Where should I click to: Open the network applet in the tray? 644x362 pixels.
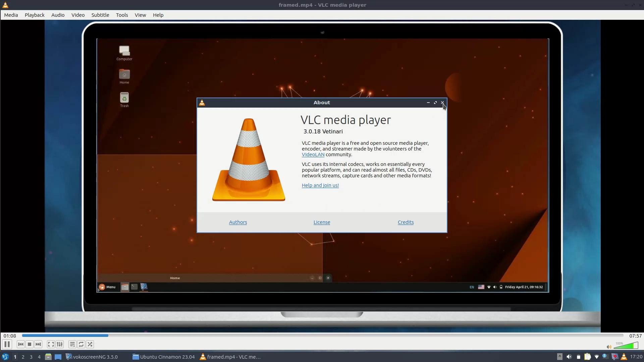tap(597, 357)
